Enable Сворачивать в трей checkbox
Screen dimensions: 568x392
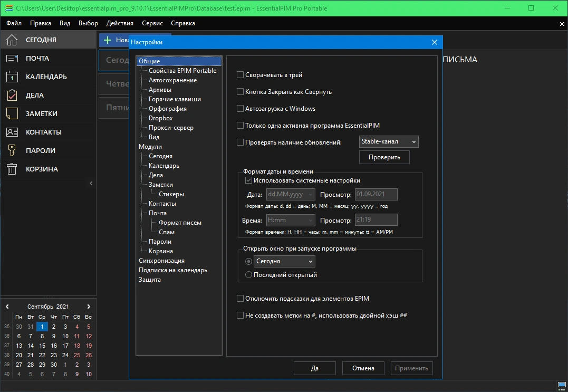240,75
